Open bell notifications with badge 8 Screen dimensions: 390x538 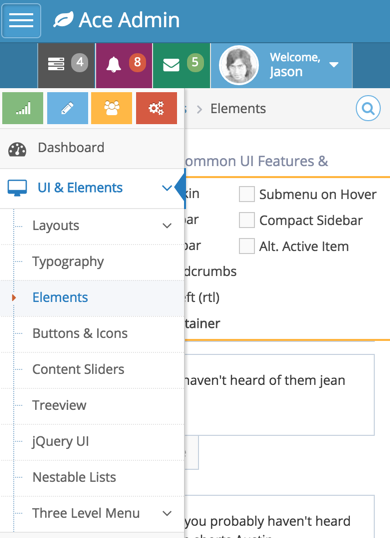124,65
